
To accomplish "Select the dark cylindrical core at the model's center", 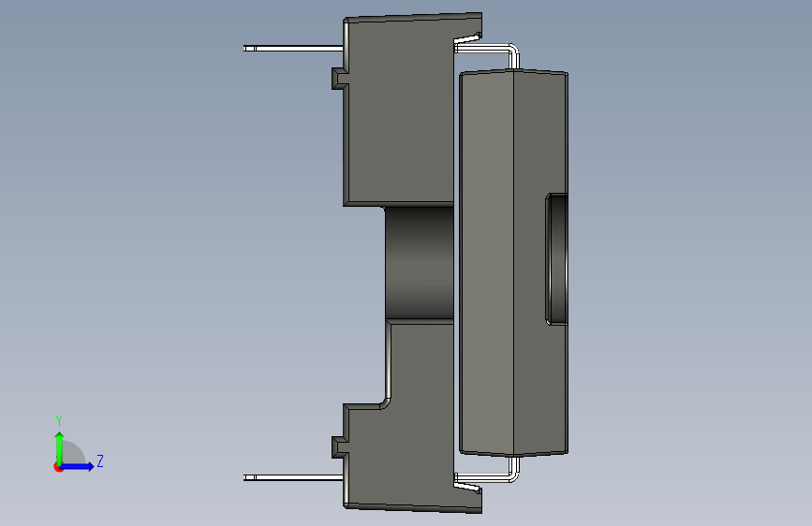I will click(x=420, y=263).
